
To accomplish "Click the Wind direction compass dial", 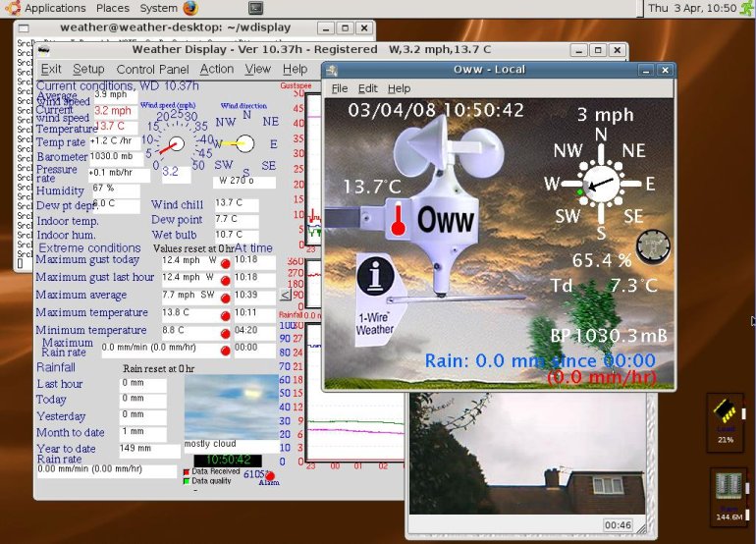I will coord(245,143).
